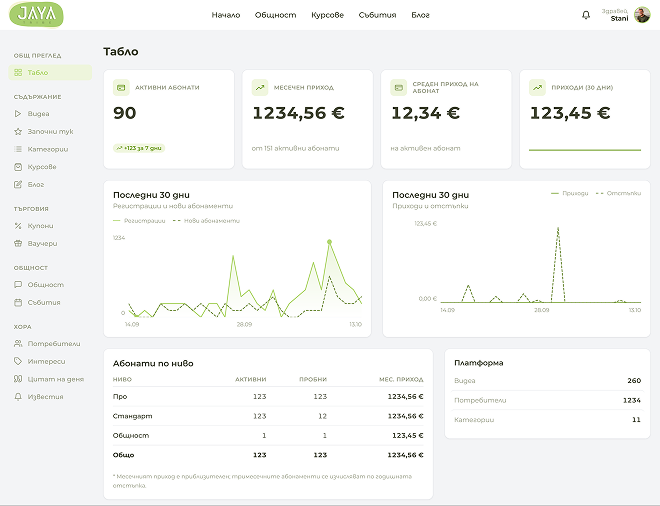
Task: Open Започни тук sidebar link
Action: 51,131
